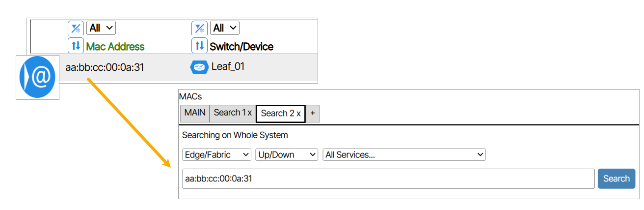Viewport: 644px width, 210px height.
Task: Click the MAC address search input field
Action: (388, 179)
